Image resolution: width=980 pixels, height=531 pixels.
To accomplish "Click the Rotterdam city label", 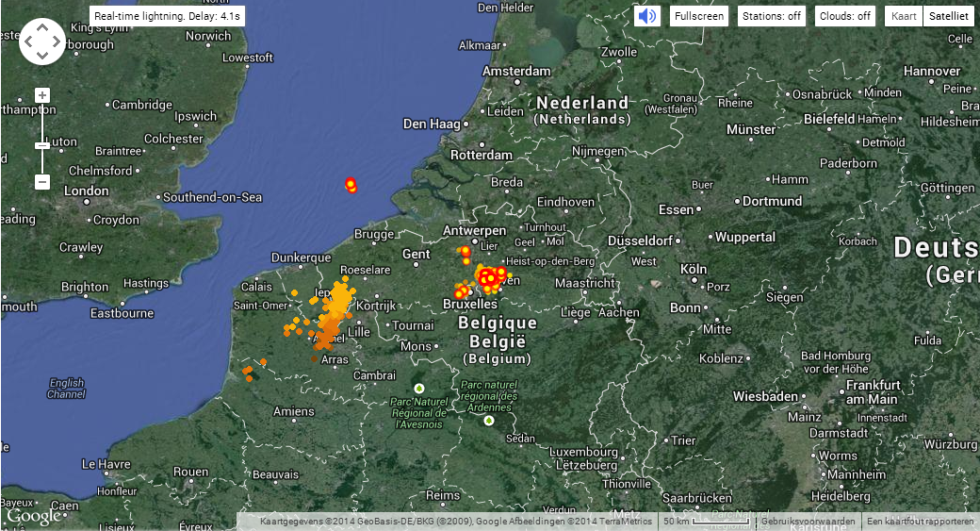I will [x=482, y=155].
